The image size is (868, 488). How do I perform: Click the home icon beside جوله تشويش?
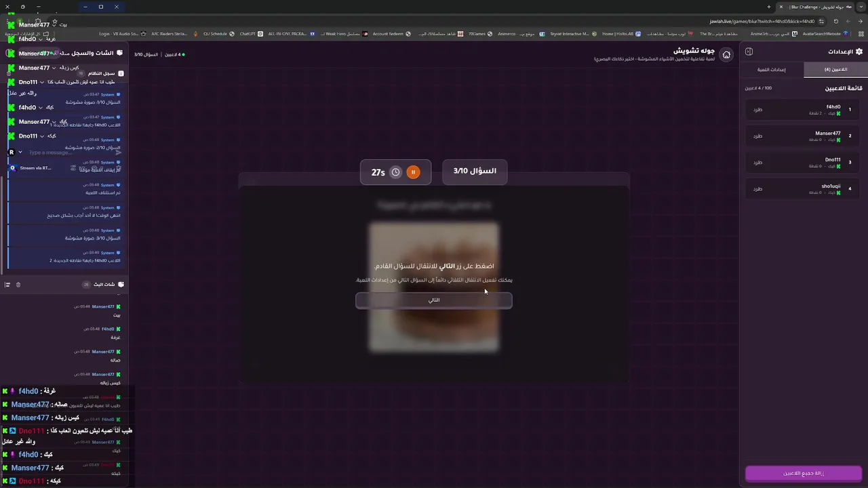[x=726, y=55]
